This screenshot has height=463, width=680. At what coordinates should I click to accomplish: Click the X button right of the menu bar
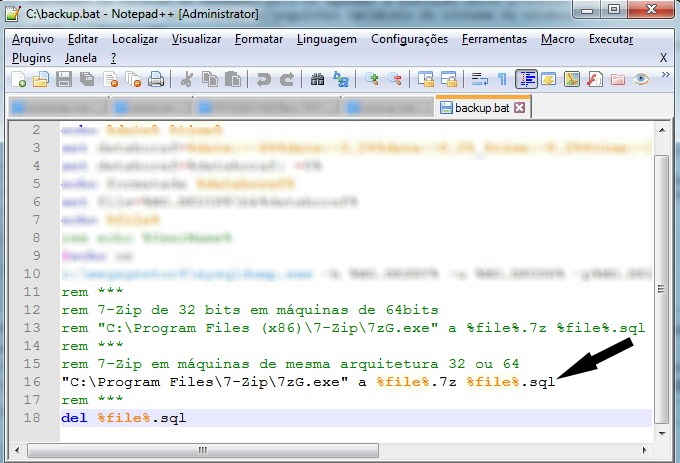click(663, 58)
